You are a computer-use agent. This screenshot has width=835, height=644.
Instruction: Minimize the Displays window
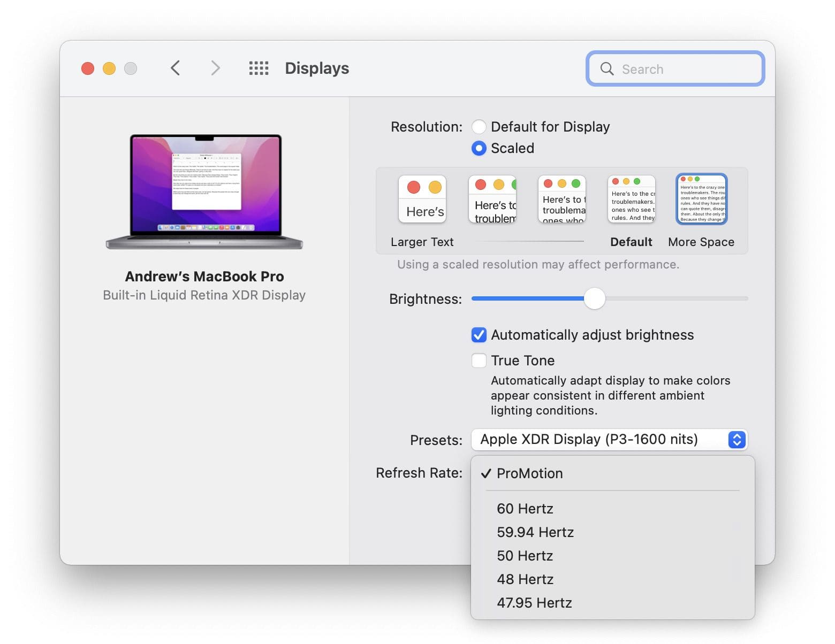(109, 68)
